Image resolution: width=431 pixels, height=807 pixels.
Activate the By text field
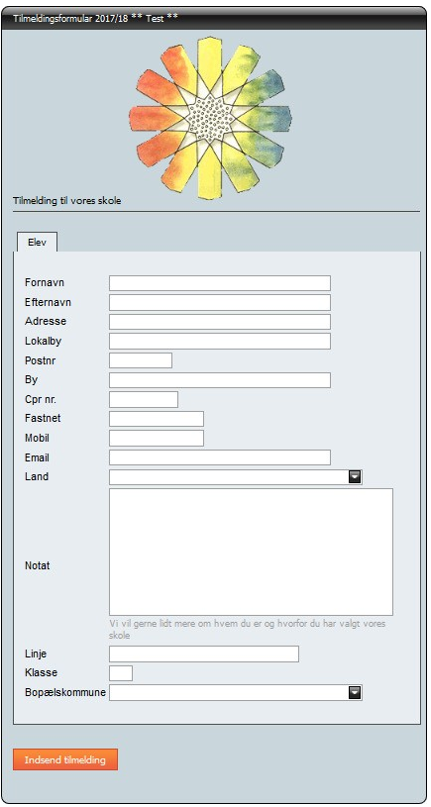[220, 380]
